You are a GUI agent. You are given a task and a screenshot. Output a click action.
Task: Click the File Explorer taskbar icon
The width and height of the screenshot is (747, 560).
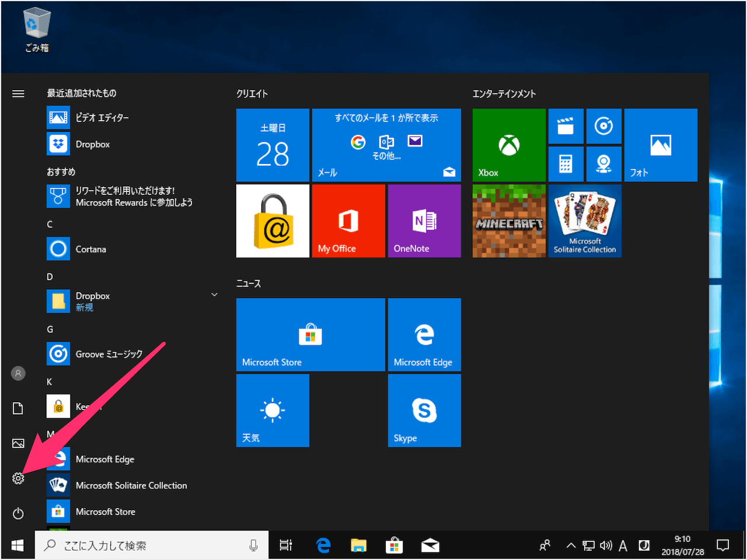[358, 545]
